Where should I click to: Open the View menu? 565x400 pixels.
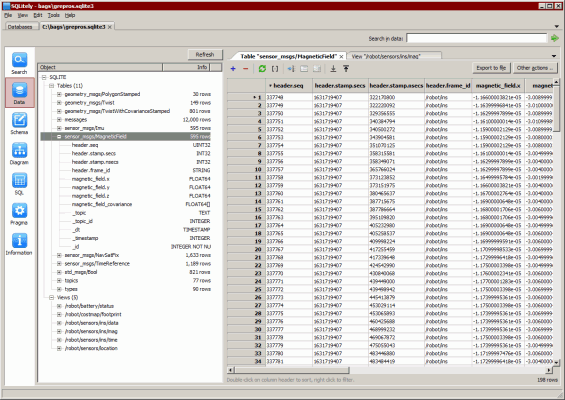click(23, 15)
